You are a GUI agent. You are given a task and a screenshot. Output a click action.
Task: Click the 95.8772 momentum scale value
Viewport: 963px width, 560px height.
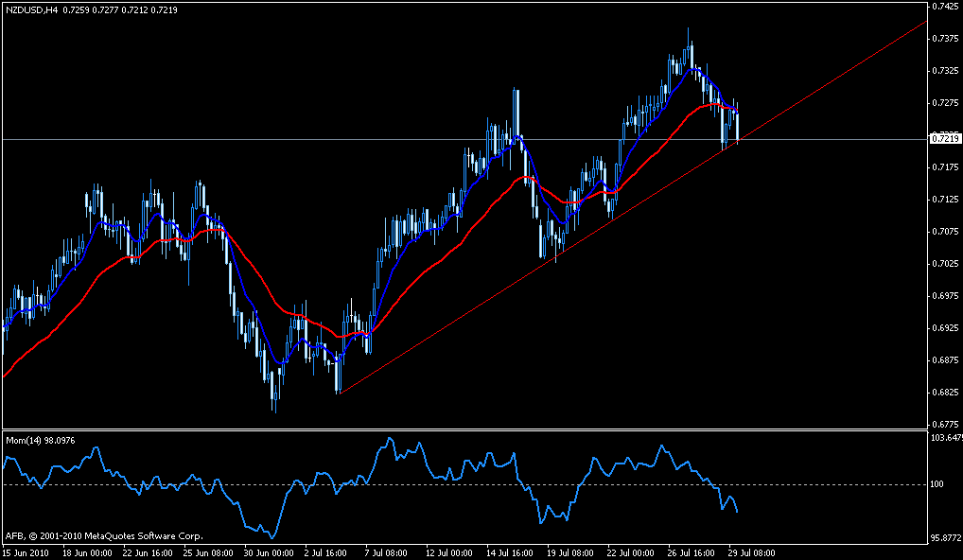(x=945, y=538)
